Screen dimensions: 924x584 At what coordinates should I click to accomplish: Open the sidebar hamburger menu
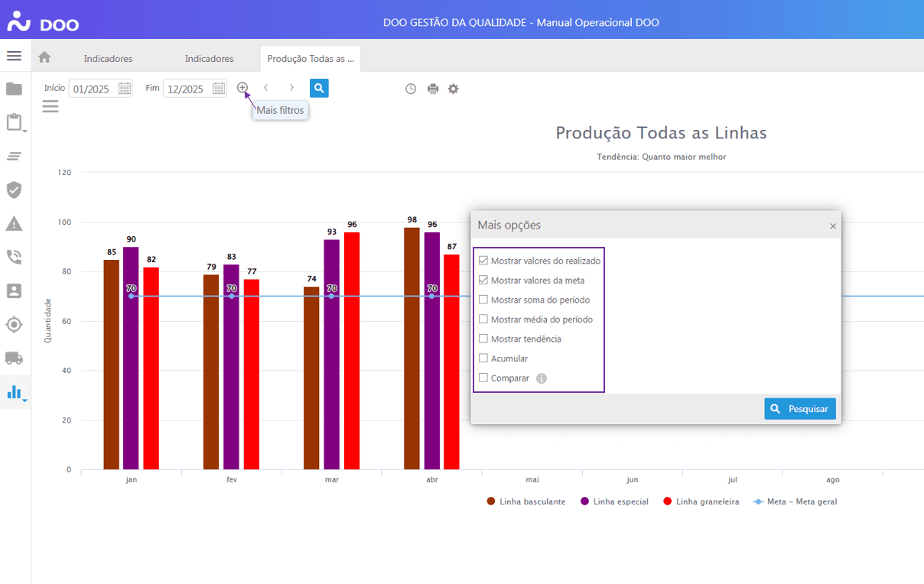[14, 56]
